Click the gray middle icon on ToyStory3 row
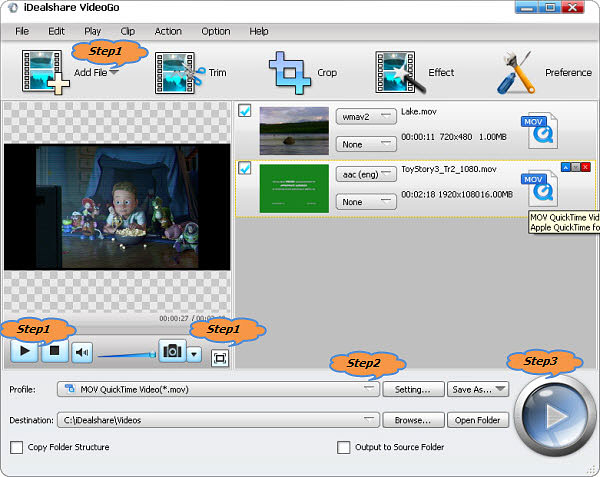Viewport: 600px width, 477px height. tap(576, 167)
